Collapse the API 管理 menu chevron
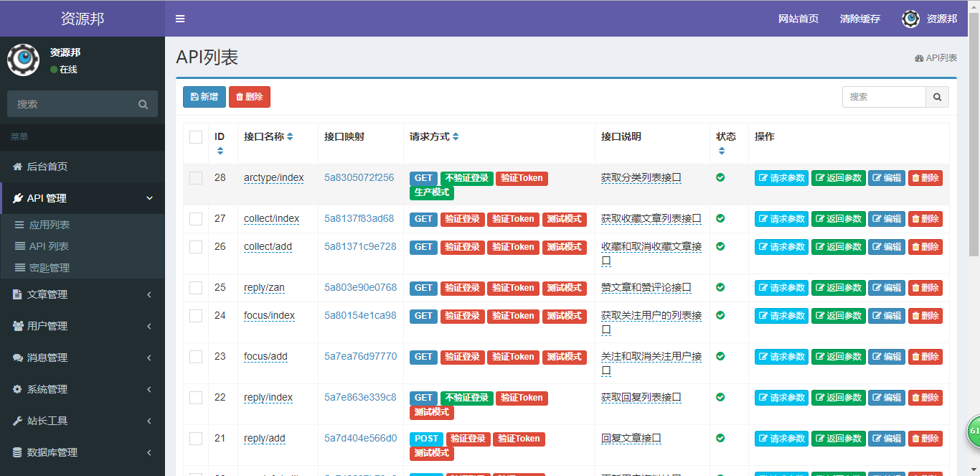Screen dimensions: 980x476 click(149, 198)
